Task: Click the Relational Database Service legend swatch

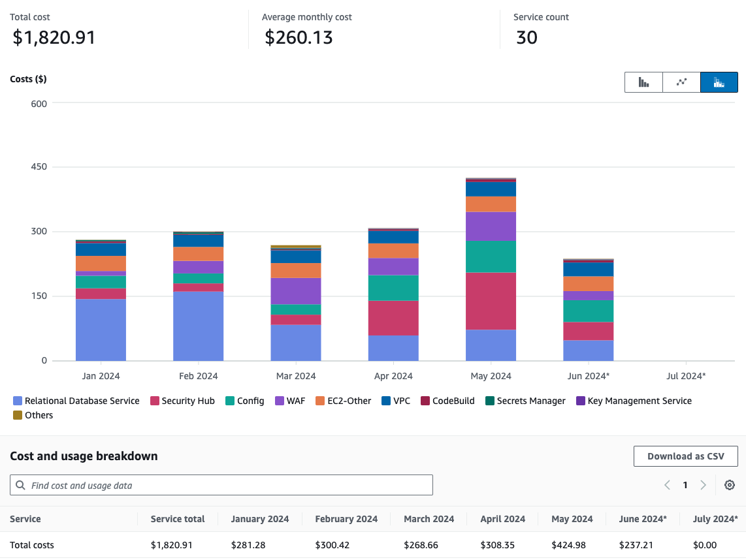Action: tap(18, 401)
